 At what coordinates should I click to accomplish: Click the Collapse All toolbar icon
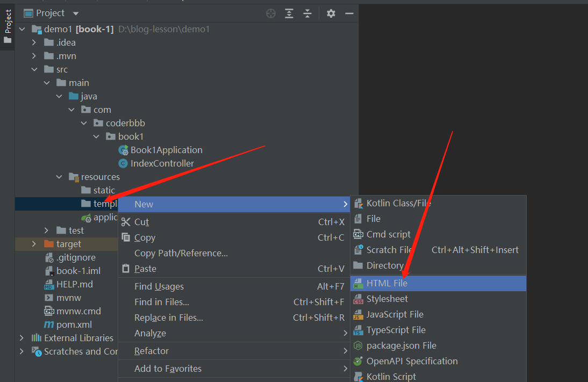tap(307, 13)
